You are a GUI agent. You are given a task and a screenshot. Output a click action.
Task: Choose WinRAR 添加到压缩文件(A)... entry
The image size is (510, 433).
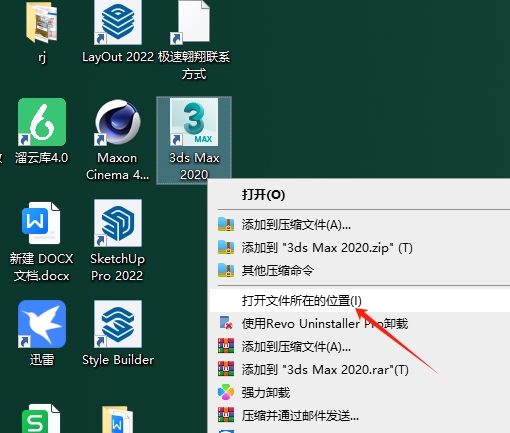[x=359, y=347]
